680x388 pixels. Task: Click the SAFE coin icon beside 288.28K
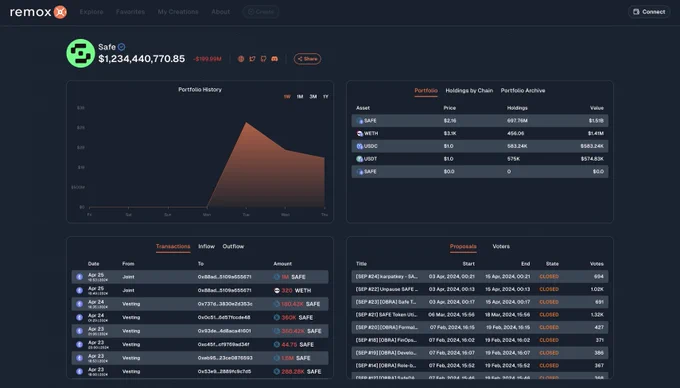(277, 372)
